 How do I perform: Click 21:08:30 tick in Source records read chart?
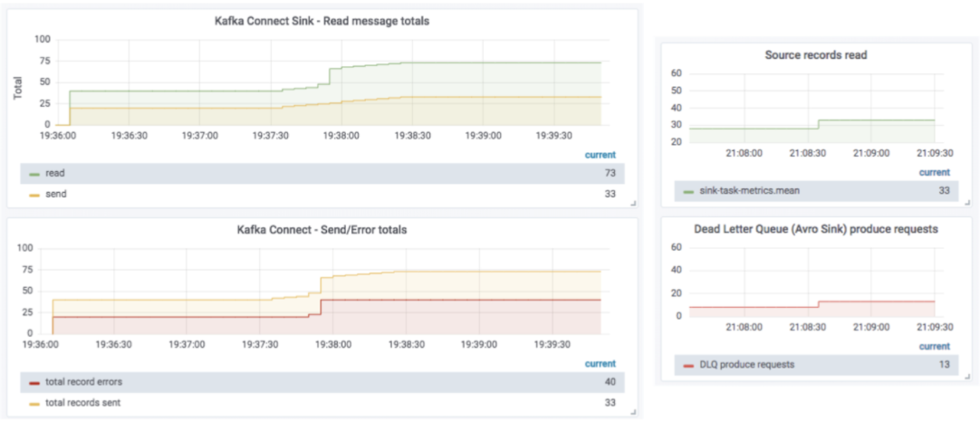click(x=808, y=152)
